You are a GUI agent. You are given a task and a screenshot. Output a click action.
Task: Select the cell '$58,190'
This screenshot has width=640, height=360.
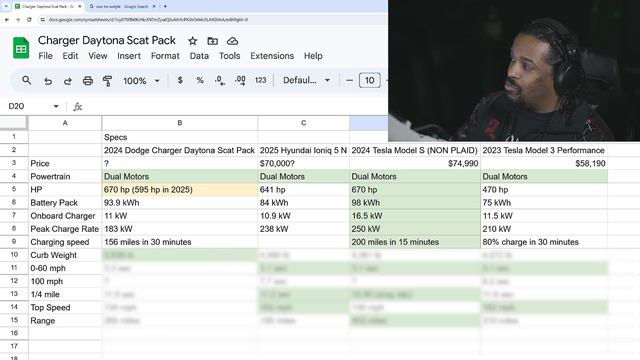coord(544,163)
